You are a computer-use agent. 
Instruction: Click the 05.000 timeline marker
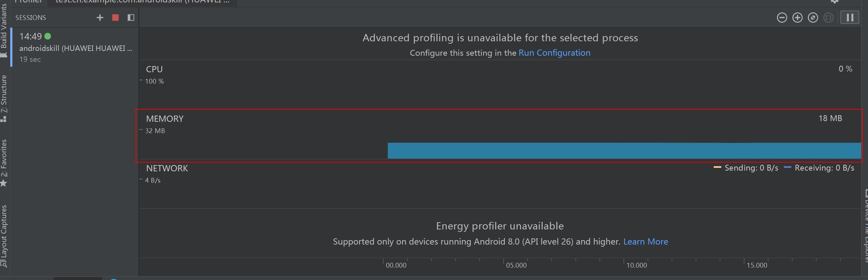coord(516,265)
